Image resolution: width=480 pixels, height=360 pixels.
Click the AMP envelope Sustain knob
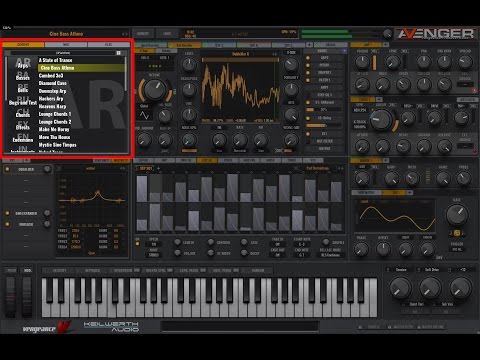click(424, 84)
